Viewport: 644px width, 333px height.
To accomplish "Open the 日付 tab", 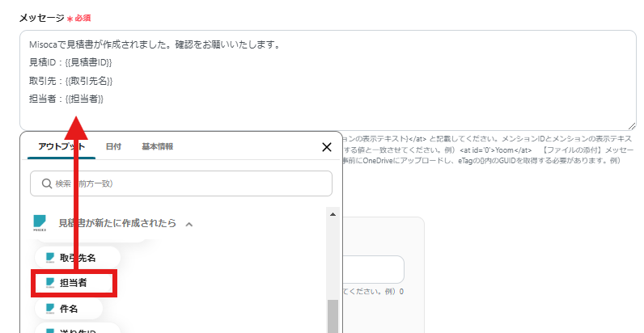I will coord(113,146).
